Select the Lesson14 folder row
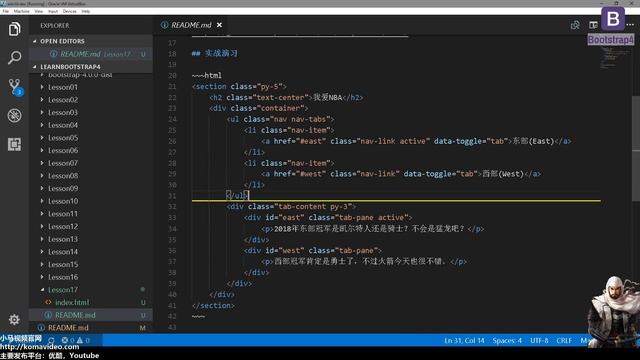 pyautogui.click(x=91, y=251)
